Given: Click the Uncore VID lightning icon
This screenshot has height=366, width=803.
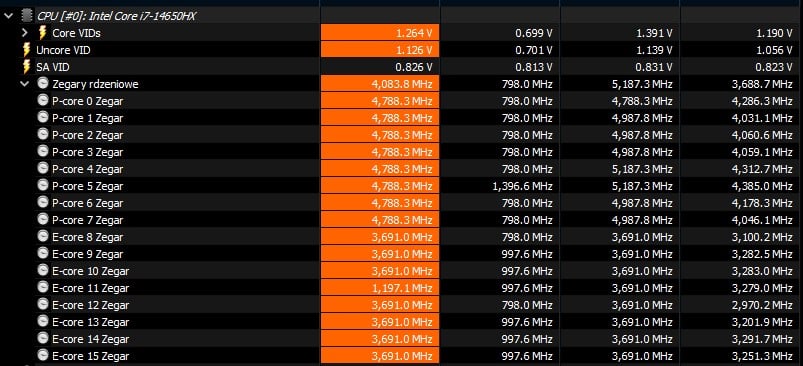Looking at the screenshot, I should (27, 50).
